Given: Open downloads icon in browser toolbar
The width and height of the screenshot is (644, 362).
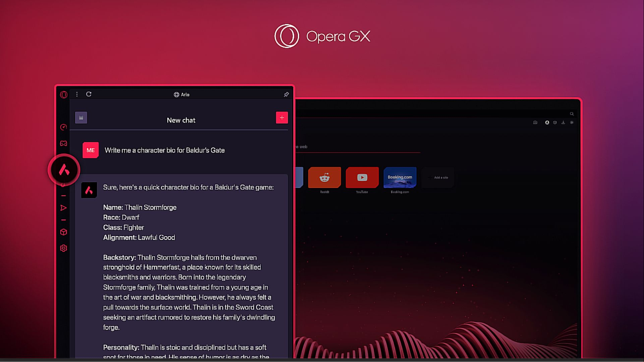Looking at the screenshot, I should [x=563, y=123].
